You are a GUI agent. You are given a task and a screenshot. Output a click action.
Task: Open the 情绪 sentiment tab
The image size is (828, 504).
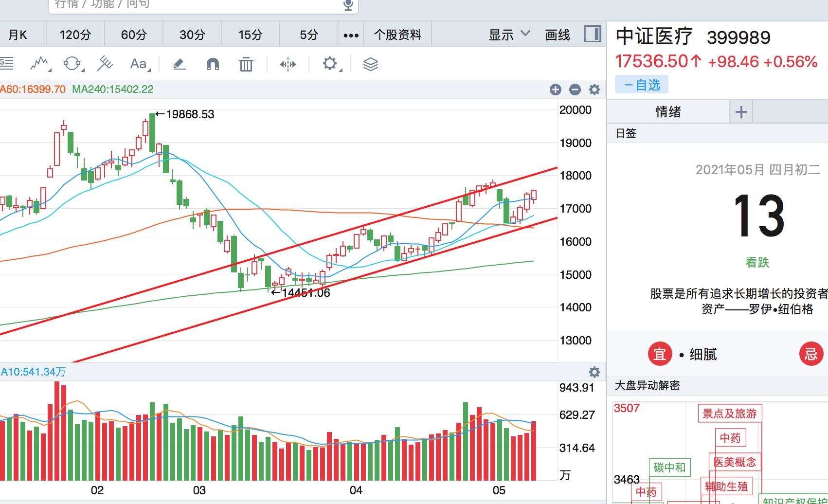tap(668, 111)
